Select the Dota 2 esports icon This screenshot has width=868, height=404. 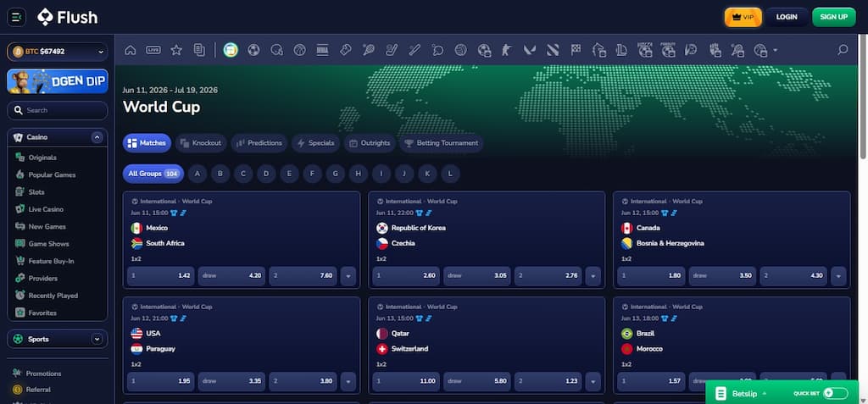pos(553,50)
